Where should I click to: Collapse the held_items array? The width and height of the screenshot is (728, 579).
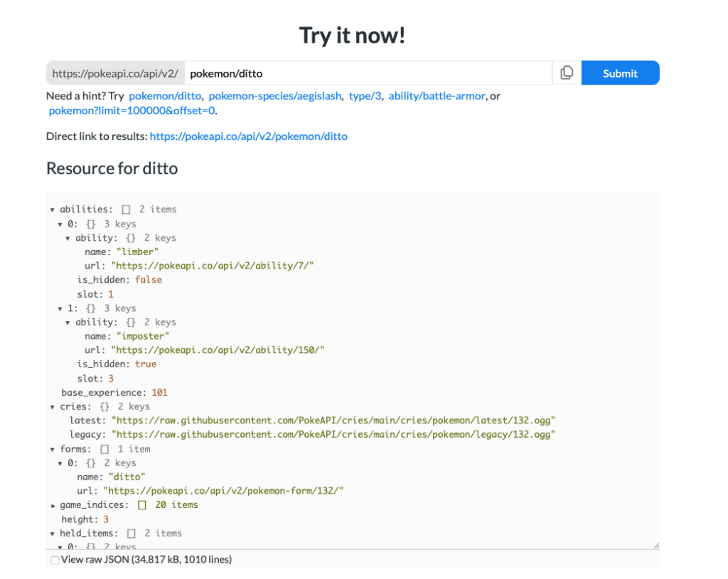[53, 534]
